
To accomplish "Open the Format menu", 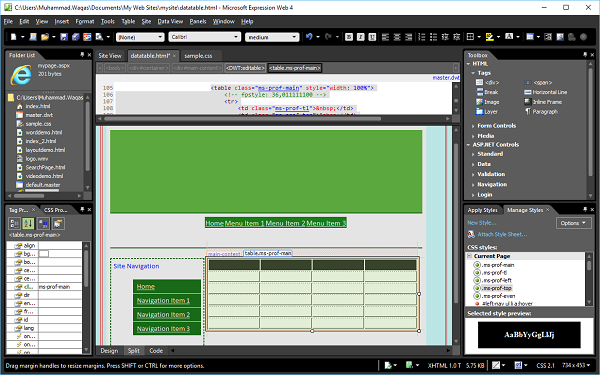I will 85,21.
